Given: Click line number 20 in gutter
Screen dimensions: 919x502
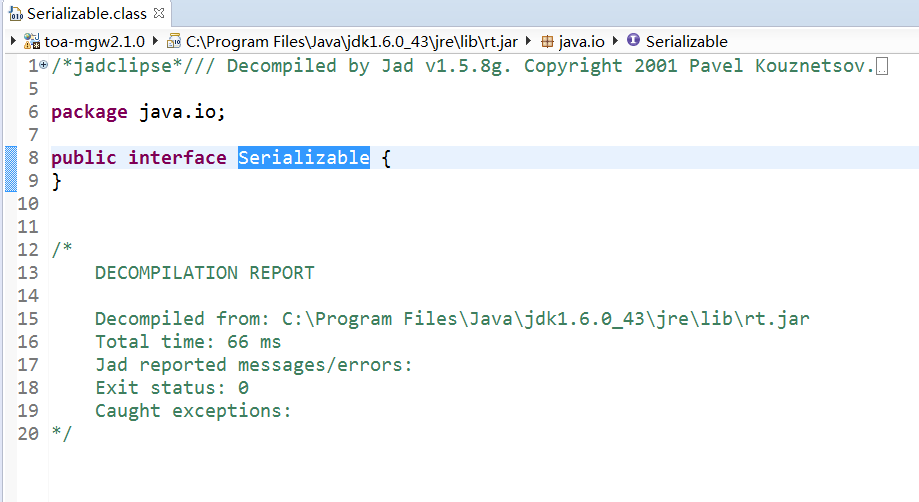Looking at the screenshot, I should pos(28,434).
